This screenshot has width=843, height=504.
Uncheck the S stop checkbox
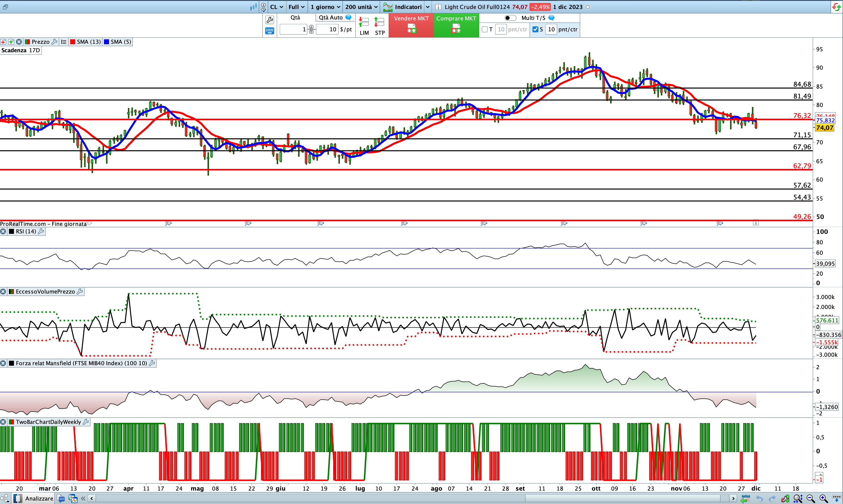535,30
